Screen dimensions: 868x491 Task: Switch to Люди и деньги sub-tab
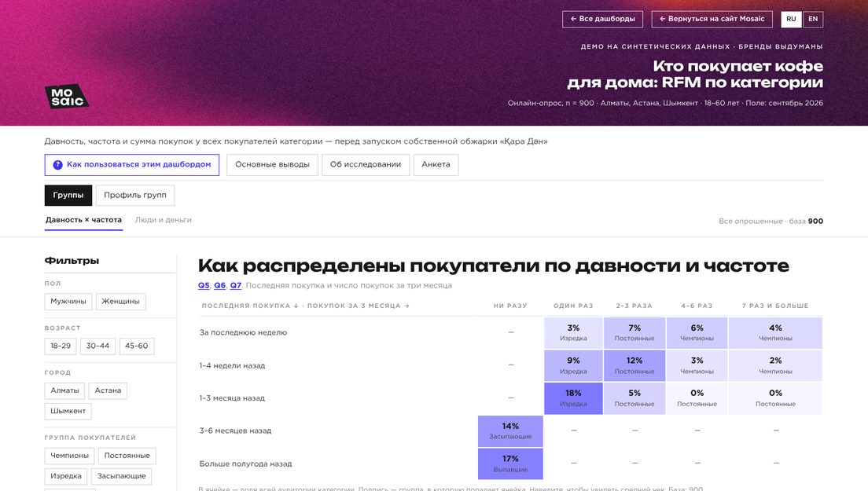164,220
